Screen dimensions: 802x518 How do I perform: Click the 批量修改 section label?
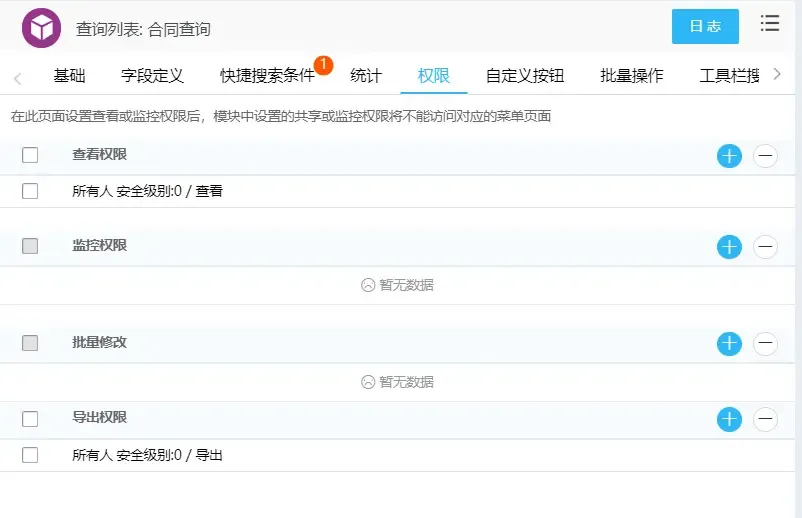tap(99, 342)
